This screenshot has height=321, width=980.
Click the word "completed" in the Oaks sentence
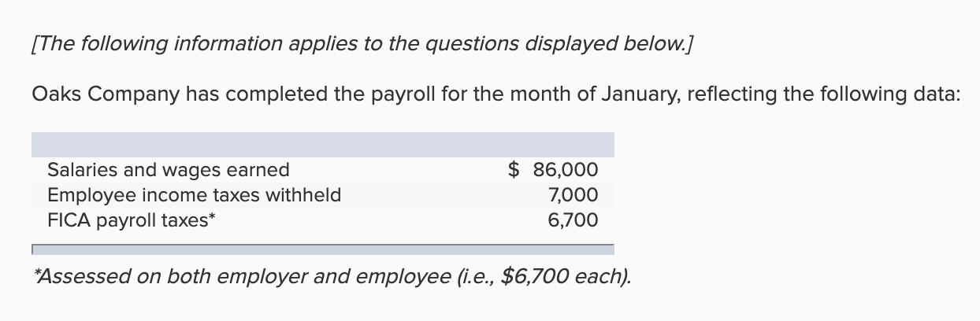[x=321, y=94]
